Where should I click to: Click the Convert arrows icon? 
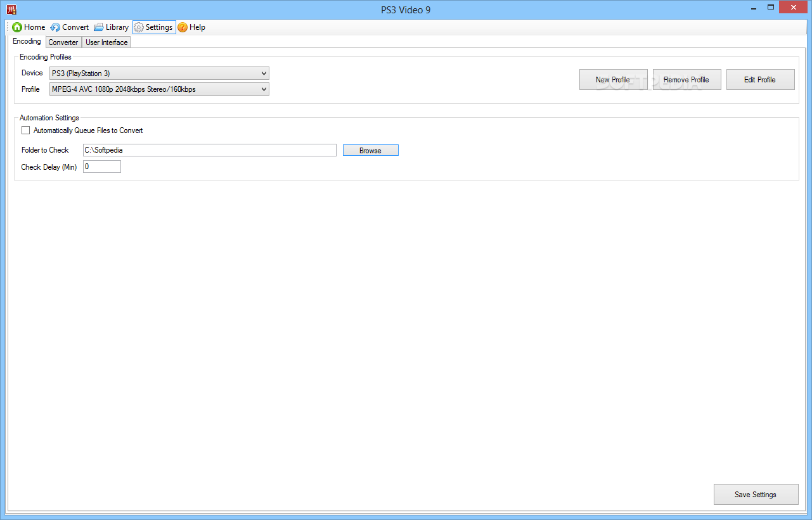click(x=55, y=27)
